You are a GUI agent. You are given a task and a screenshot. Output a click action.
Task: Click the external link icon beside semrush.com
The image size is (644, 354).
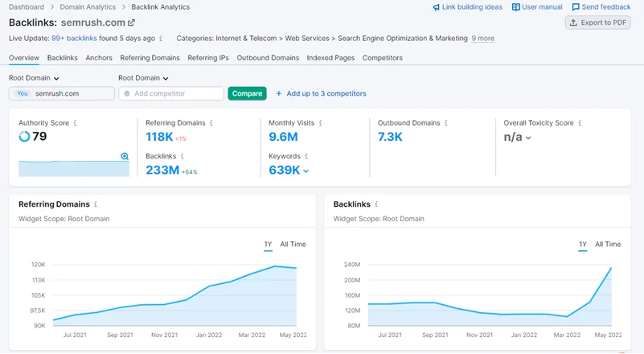point(132,23)
